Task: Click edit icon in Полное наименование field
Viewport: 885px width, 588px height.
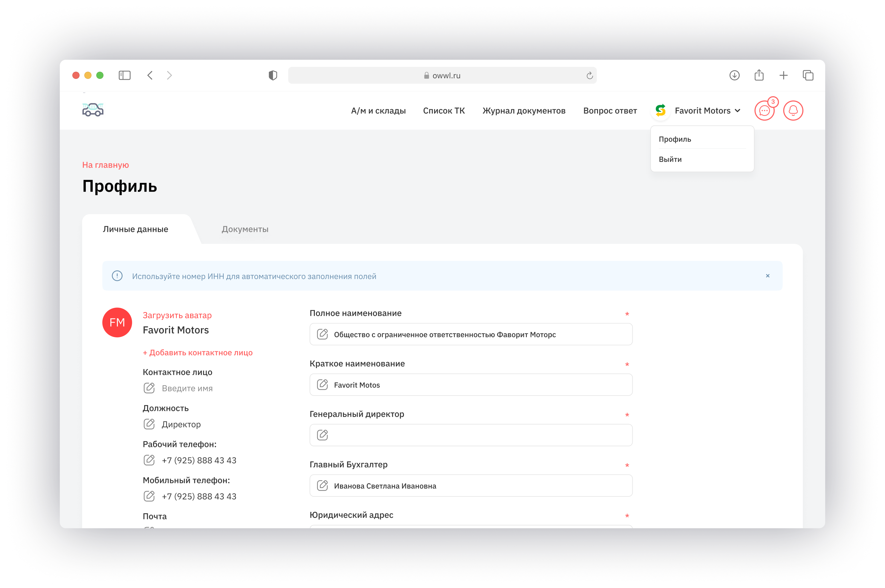Action: pos(322,334)
